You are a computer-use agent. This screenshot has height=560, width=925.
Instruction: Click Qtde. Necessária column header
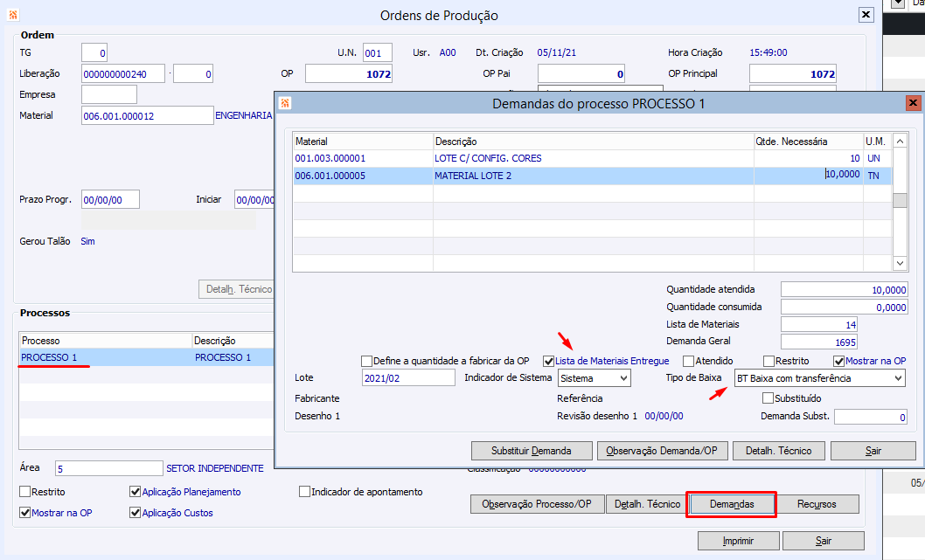[809, 142]
